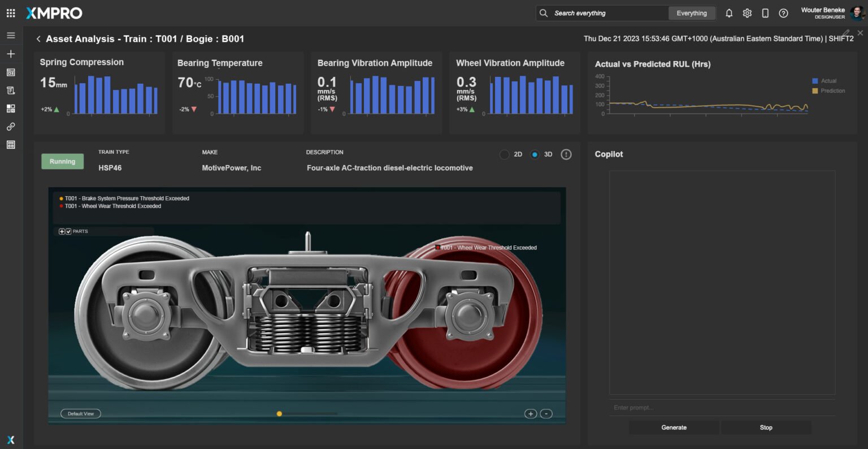Open the notifications bell icon
The width and height of the screenshot is (868, 449).
click(x=729, y=13)
